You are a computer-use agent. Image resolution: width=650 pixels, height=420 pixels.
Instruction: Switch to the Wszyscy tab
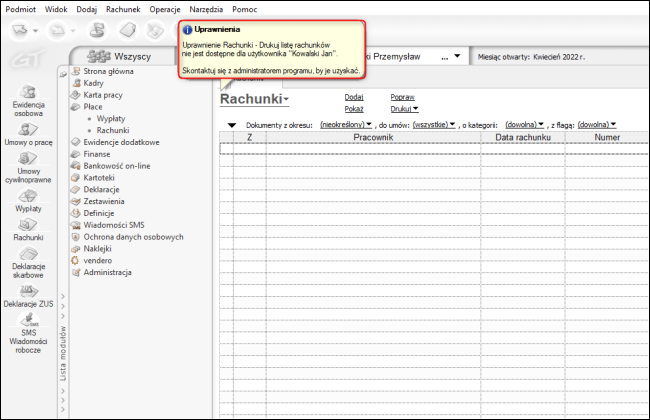tap(123, 56)
